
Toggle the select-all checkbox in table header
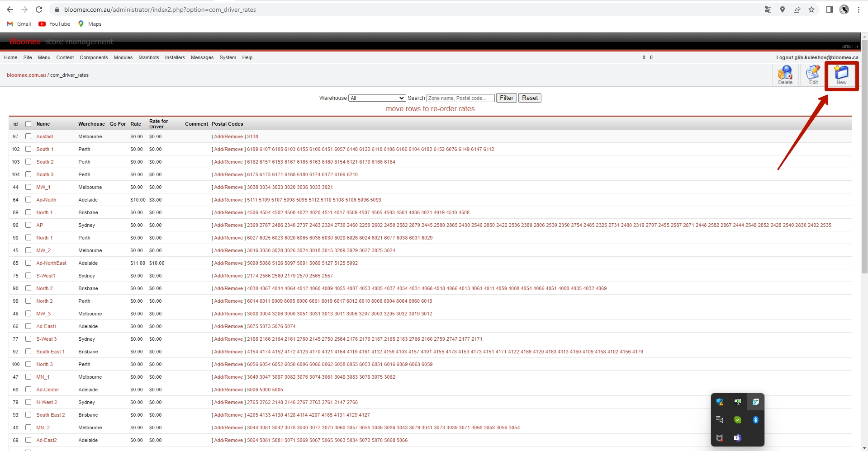click(x=28, y=124)
